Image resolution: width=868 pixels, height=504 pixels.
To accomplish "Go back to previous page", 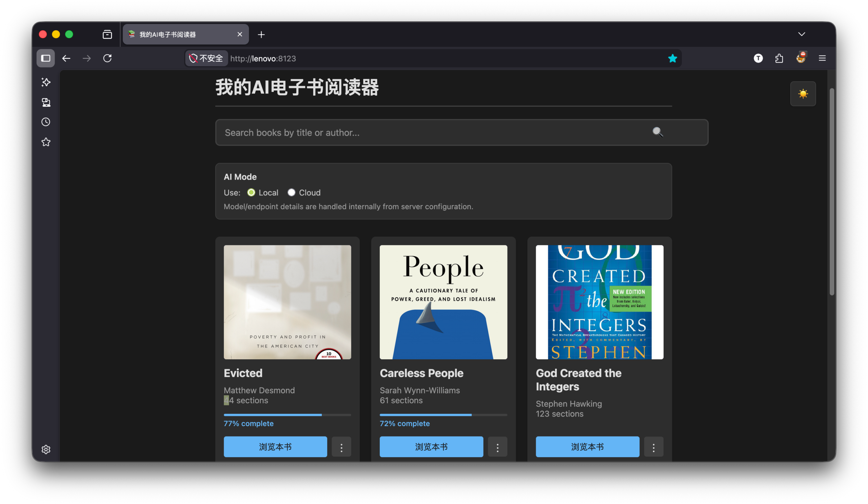I will [66, 58].
